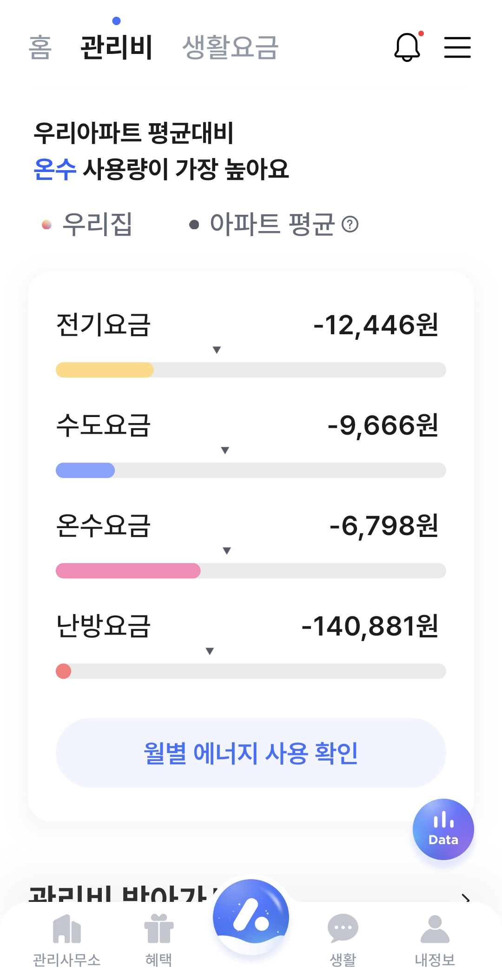Tap the pink 온수요금 usage bar
Image resolution: width=502 pixels, height=980 pixels.
[x=128, y=571]
